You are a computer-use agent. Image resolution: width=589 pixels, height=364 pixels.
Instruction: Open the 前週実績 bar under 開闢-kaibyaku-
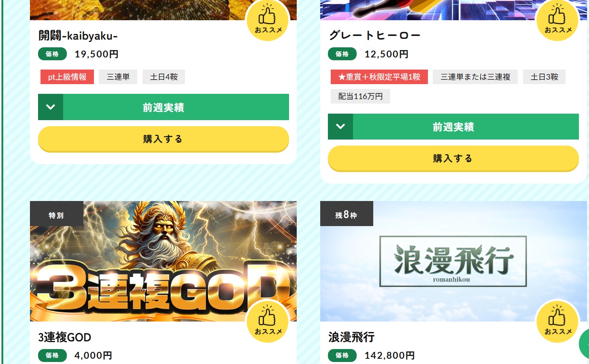click(x=164, y=107)
